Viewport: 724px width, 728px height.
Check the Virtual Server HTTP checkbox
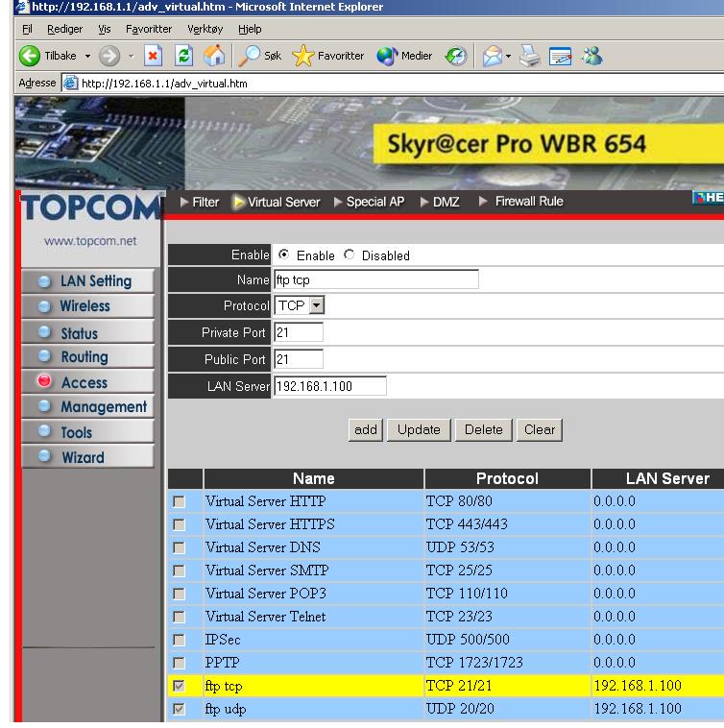pos(179,501)
